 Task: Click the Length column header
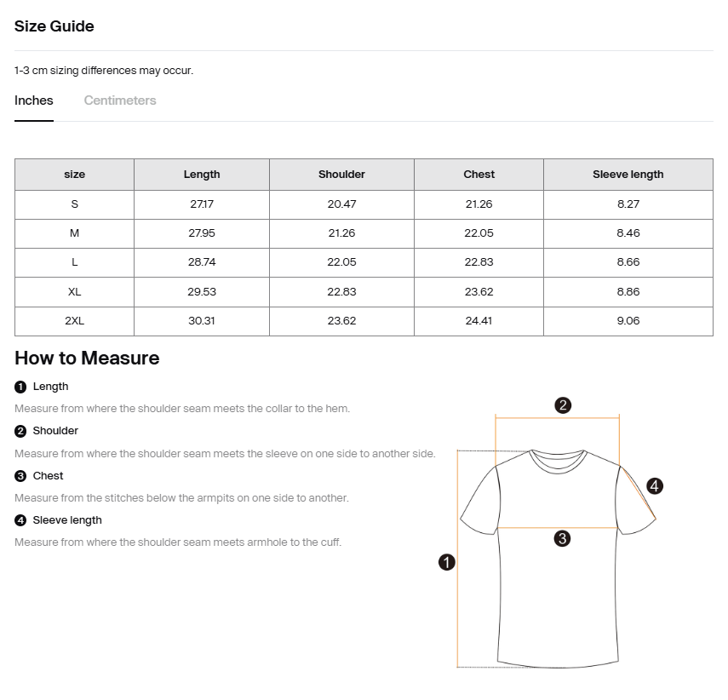pos(201,175)
